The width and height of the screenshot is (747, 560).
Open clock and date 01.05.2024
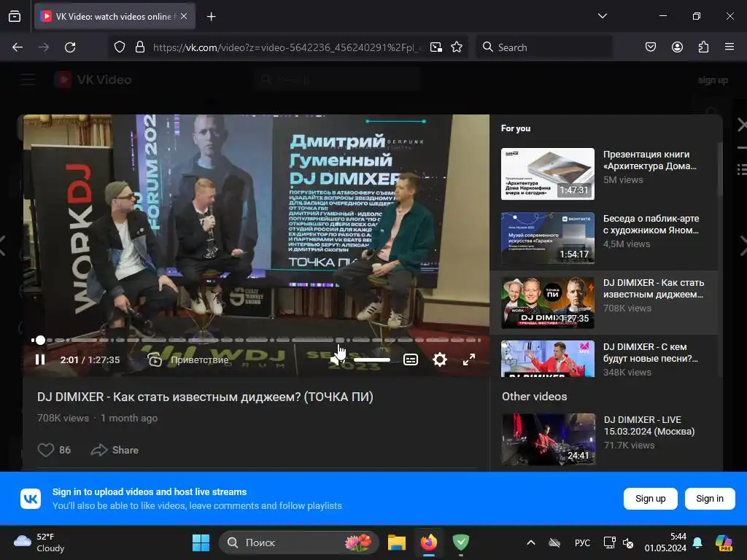click(x=665, y=542)
